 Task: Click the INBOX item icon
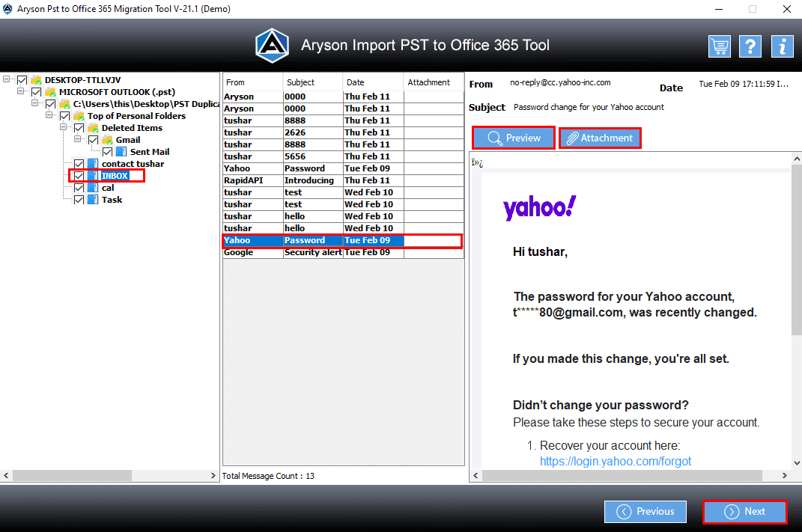[93, 176]
